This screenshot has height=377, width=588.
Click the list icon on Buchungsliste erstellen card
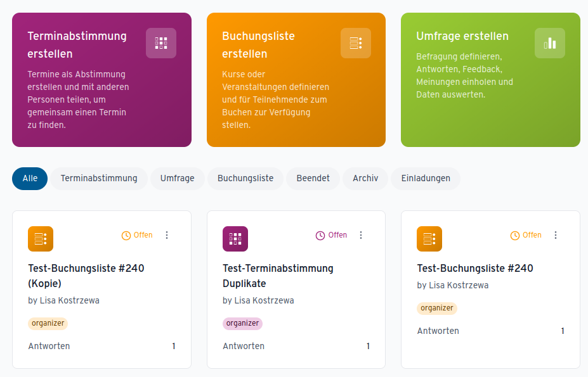click(x=355, y=43)
